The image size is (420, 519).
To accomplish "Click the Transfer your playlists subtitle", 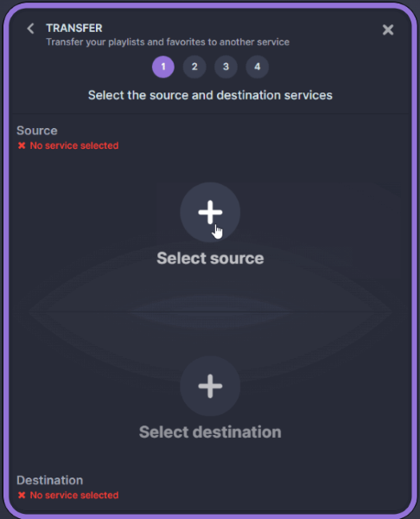I will coord(168,42).
